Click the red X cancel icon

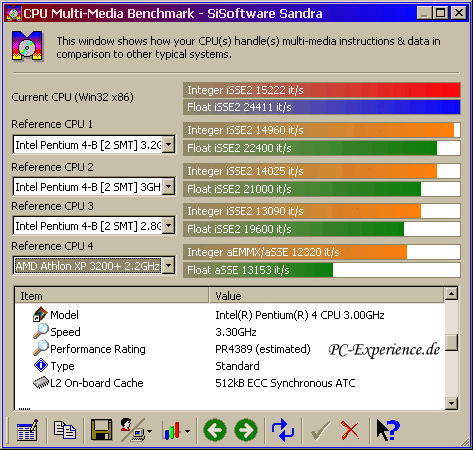(x=350, y=430)
